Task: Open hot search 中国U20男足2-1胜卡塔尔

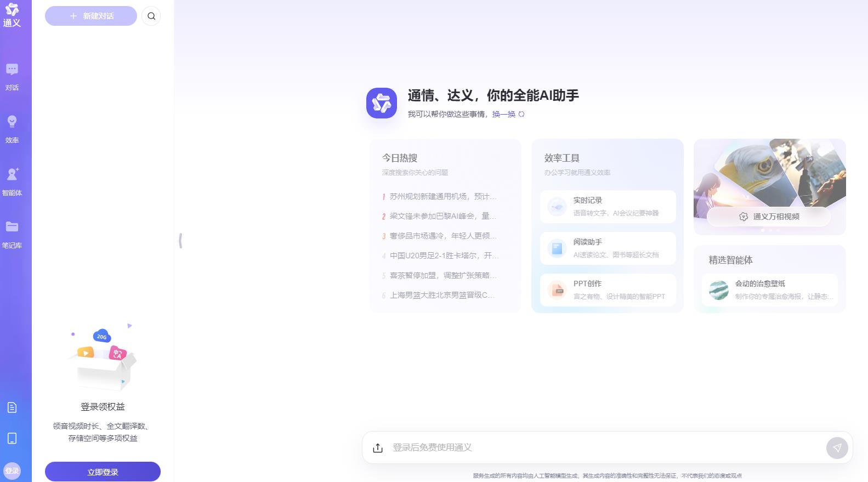Action: pos(440,256)
